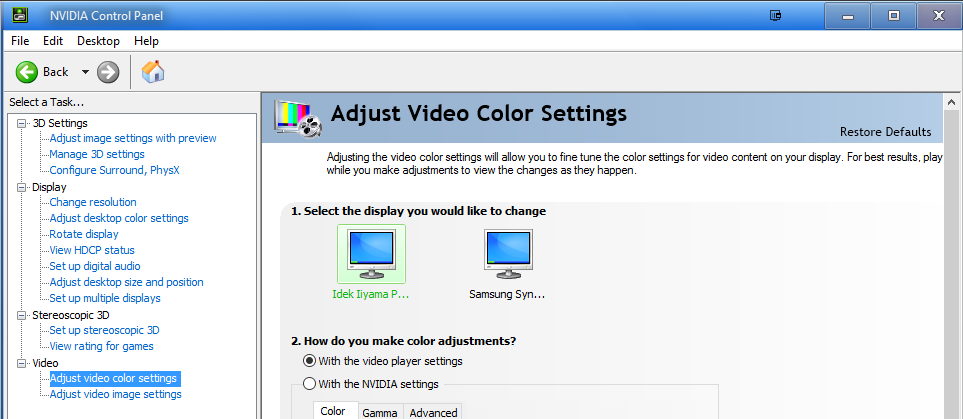Image resolution: width=963 pixels, height=419 pixels.
Task: Select 'With the NVIDIA settings' radio
Action: [x=310, y=384]
